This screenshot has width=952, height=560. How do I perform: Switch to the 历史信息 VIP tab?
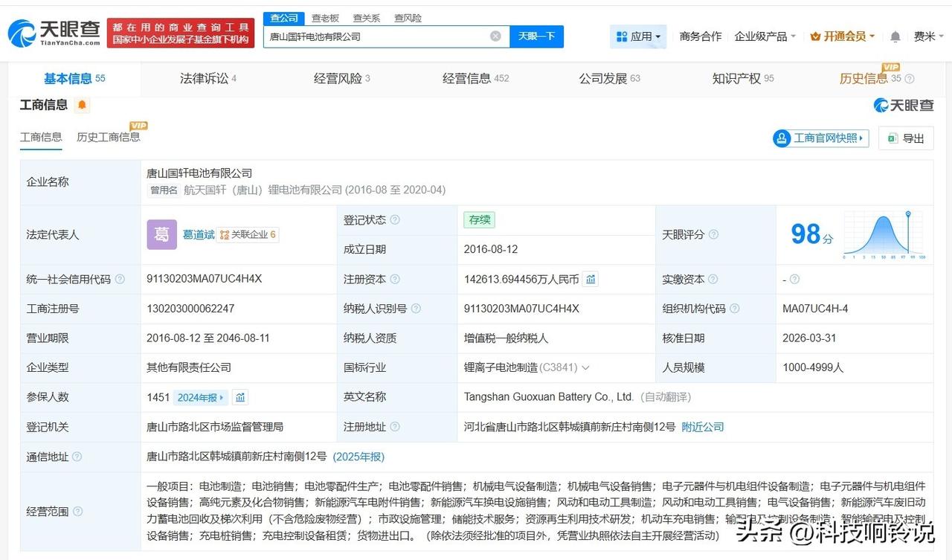pos(870,79)
